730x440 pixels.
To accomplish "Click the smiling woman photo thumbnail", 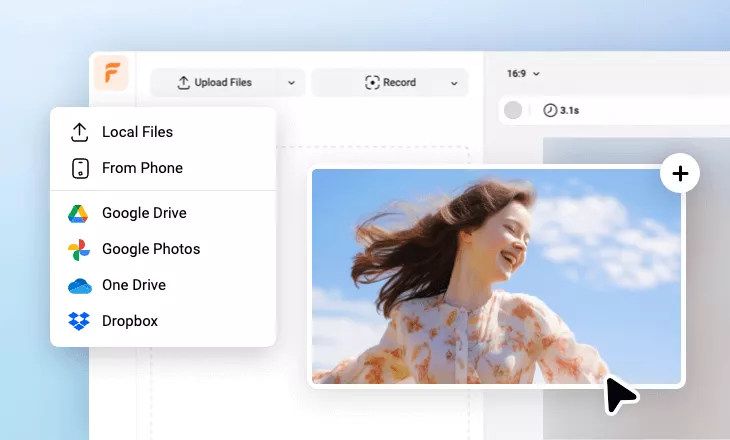I will [x=496, y=276].
